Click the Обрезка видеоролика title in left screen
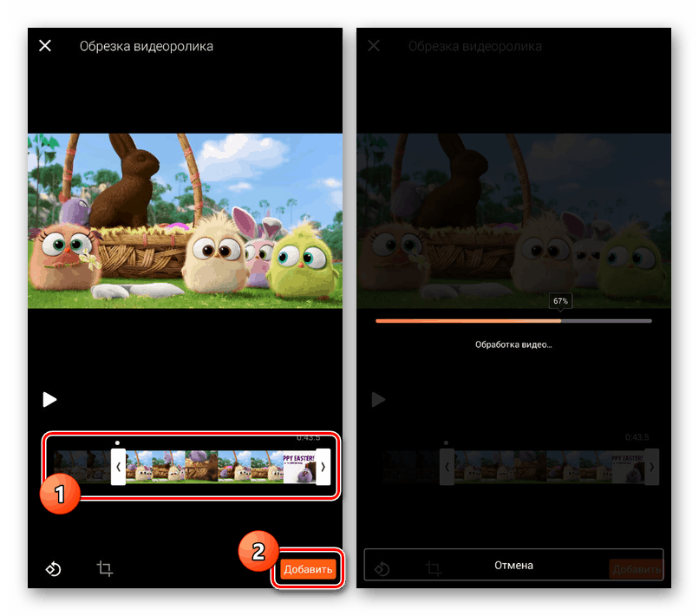Viewport: 699px width, 616px height. (x=147, y=46)
